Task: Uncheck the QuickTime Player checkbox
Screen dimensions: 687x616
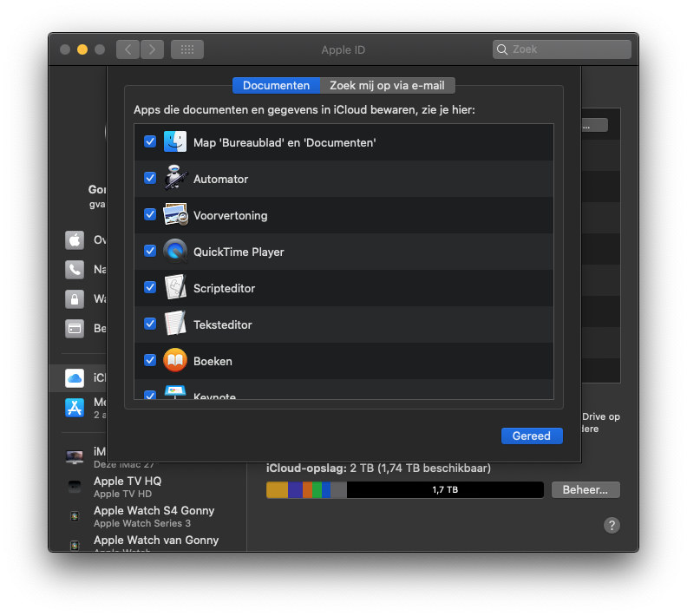Action: [150, 251]
